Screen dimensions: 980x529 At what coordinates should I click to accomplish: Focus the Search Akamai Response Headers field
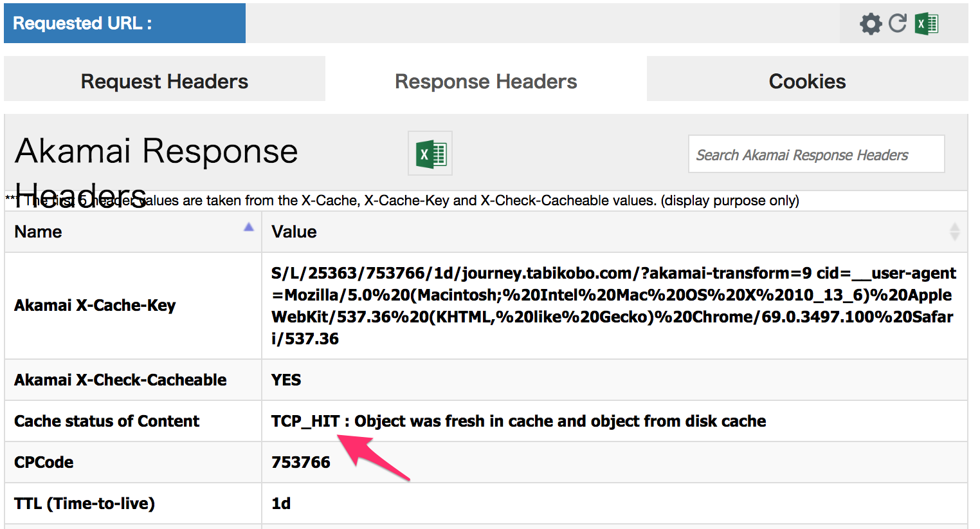[x=816, y=154]
